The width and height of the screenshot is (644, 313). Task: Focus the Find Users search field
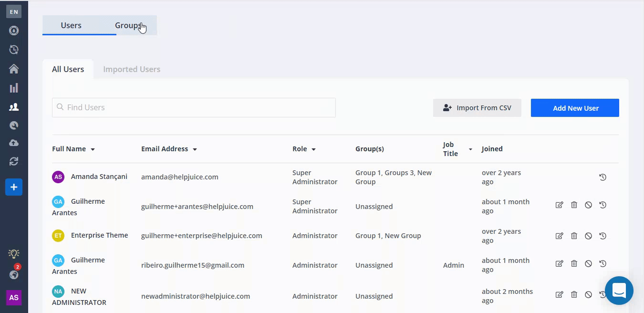point(194,107)
